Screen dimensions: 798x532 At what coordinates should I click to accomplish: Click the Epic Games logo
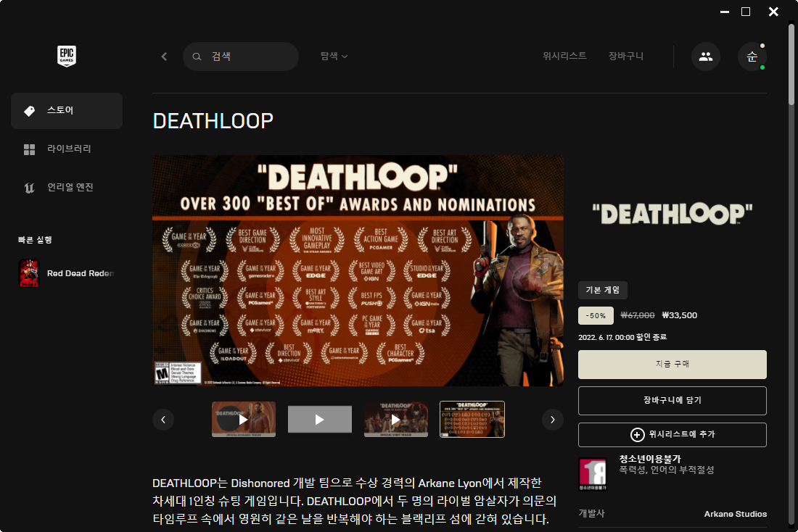coord(67,56)
